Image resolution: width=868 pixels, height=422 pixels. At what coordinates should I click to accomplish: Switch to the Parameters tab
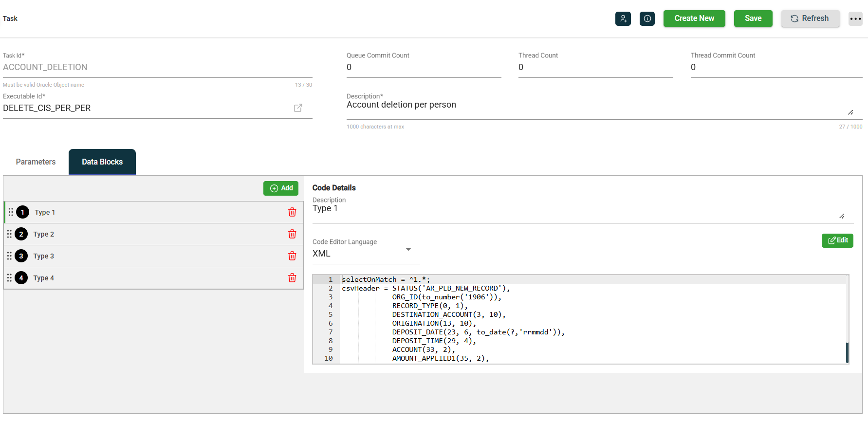tap(36, 162)
